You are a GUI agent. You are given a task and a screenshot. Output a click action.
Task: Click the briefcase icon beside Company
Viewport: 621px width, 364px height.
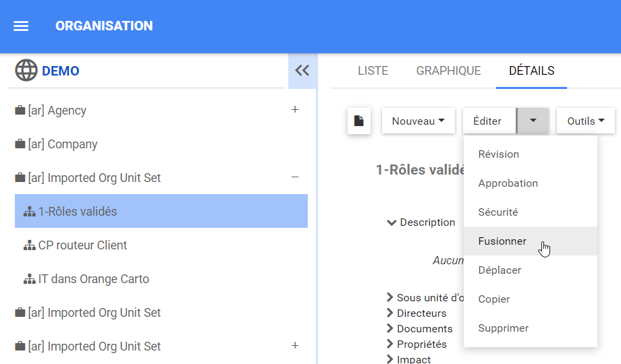coord(20,144)
